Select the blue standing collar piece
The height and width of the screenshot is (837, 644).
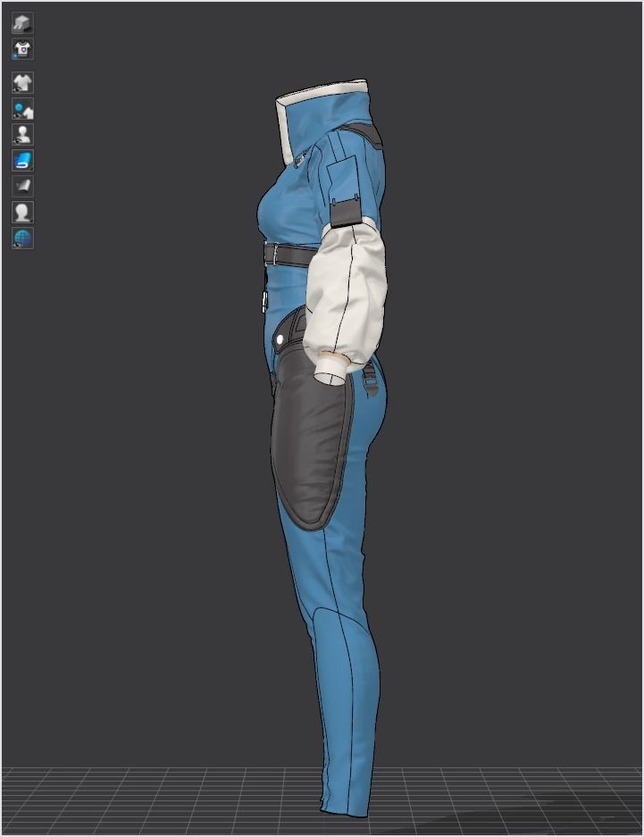coord(325,120)
